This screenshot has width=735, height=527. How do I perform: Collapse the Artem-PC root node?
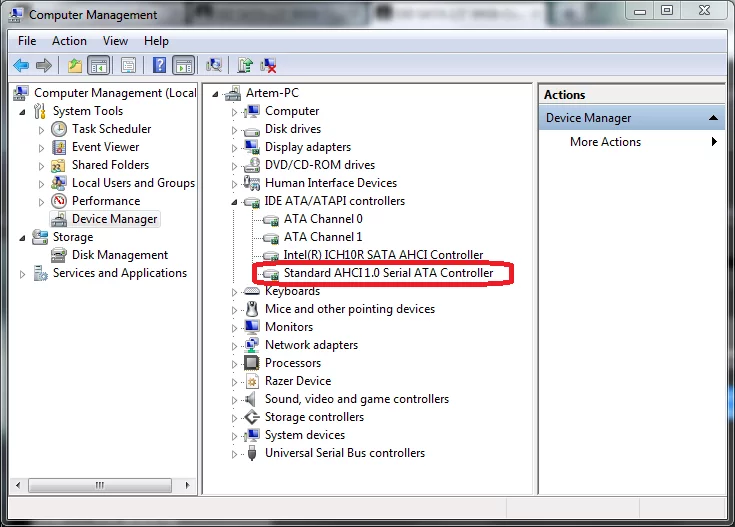click(x=215, y=94)
